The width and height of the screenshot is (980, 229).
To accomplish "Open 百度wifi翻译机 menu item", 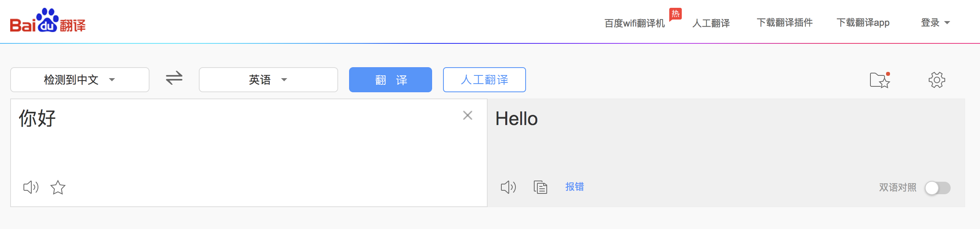I will point(634,23).
